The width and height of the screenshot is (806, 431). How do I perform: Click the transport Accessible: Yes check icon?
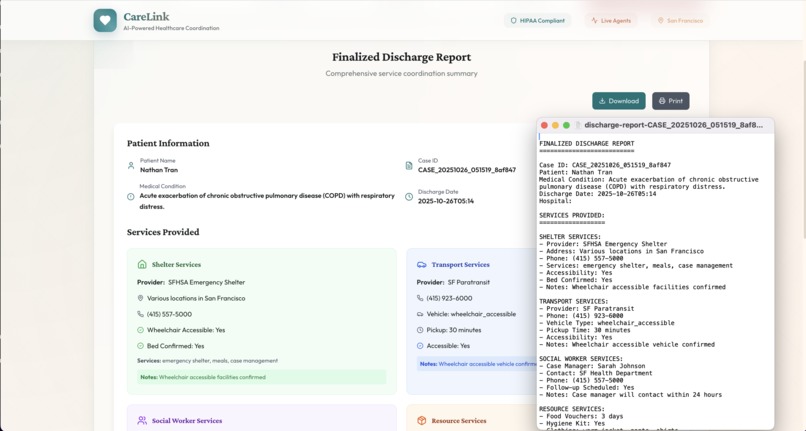(420, 346)
